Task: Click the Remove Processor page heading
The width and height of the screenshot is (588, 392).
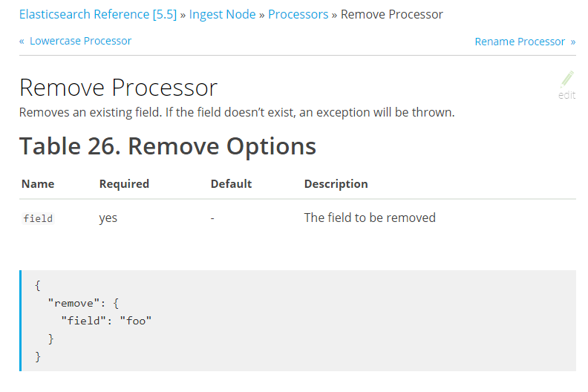Action: (118, 88)
